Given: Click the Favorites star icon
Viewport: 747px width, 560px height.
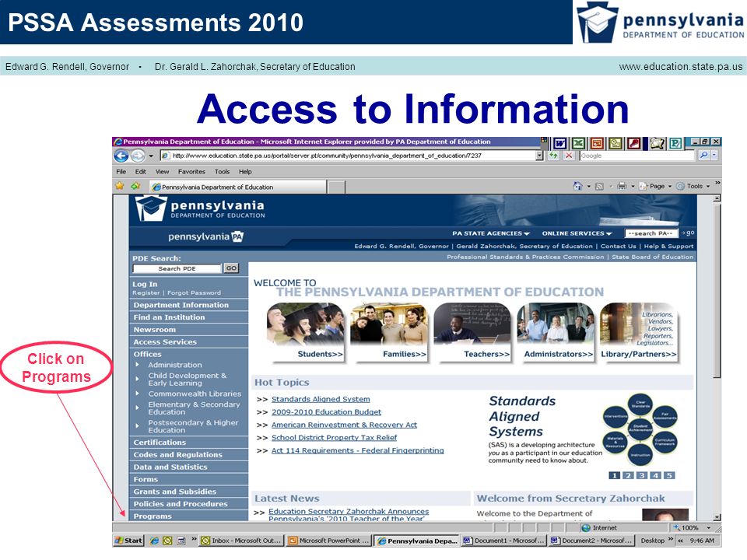Looking at the screenshot, I should [120, 186].
